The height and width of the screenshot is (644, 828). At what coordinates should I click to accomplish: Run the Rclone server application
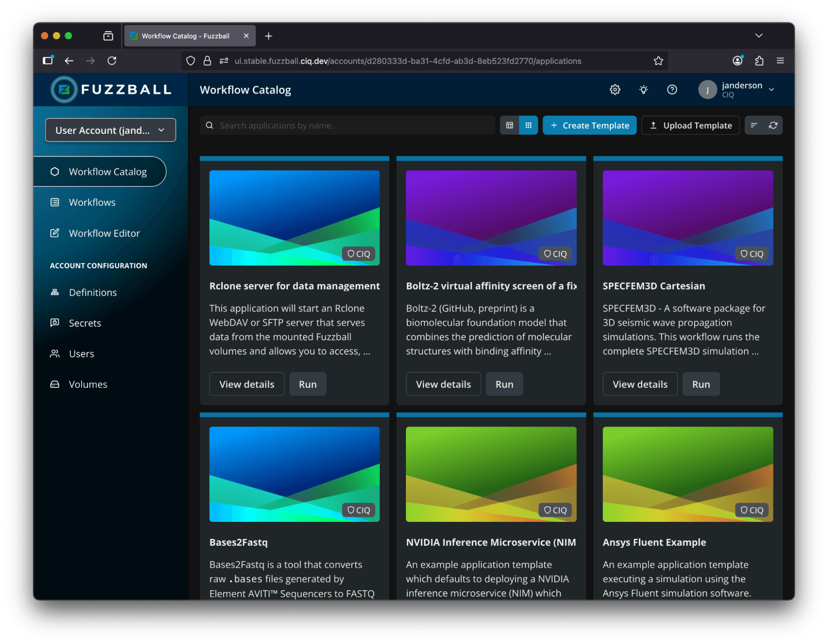click(308, 384)
